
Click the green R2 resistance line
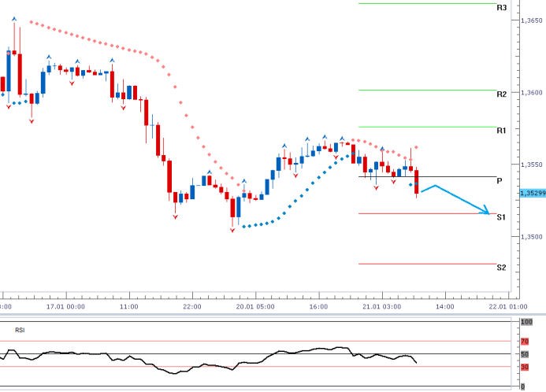click(428, 90)
